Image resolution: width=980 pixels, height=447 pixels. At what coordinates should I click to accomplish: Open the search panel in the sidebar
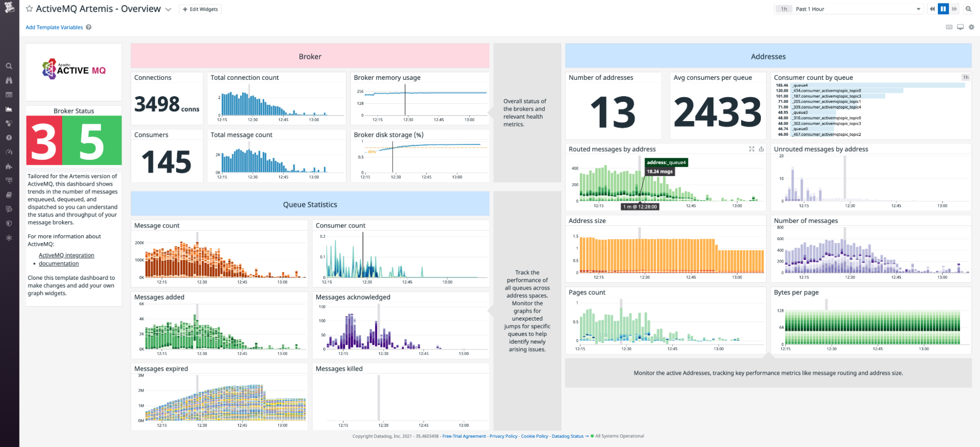tap(9, 66)
